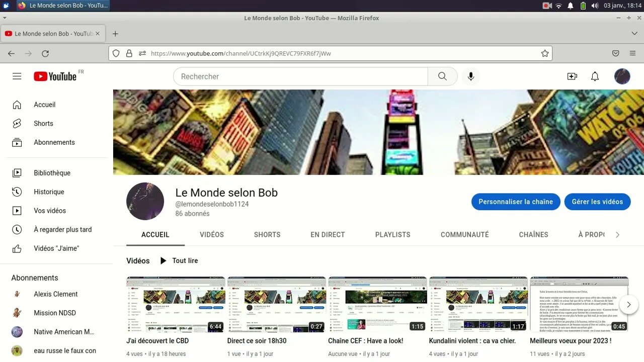Open Kundalini violent thumbnail
Viewport: 644px width, 362px height.
pyautogui.click(x=478, y=304)
